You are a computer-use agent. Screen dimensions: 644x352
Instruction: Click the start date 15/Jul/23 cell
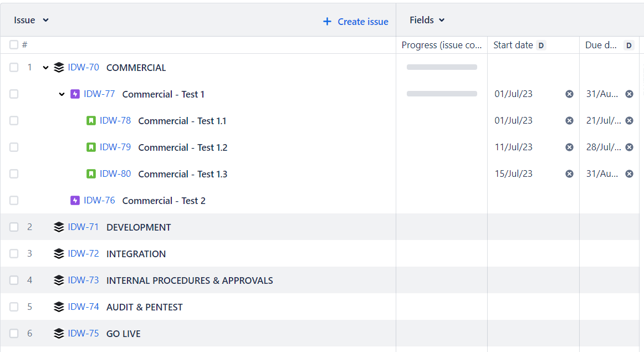pyautogui.click(x=513, y=174)
